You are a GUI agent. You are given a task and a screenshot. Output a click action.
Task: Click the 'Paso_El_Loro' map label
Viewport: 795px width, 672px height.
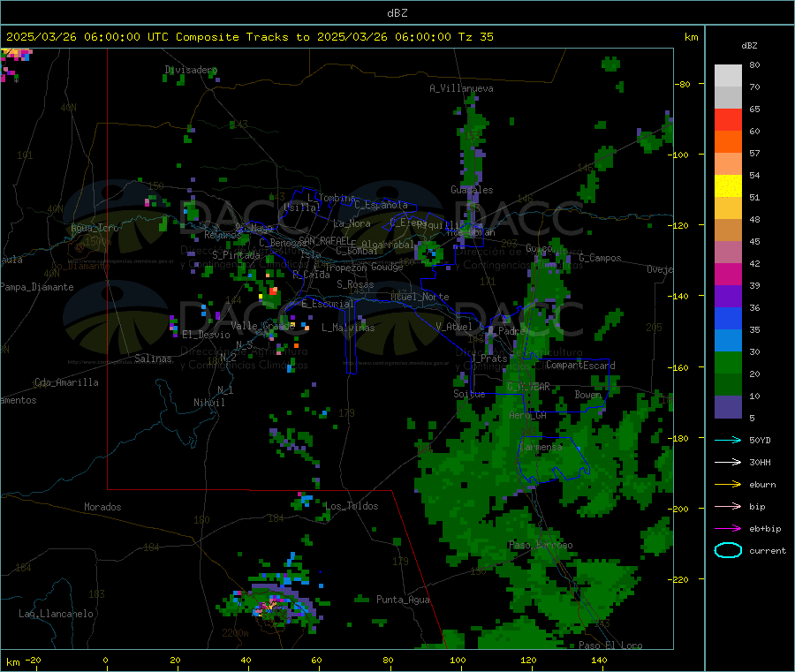click(x=610, y=646)
